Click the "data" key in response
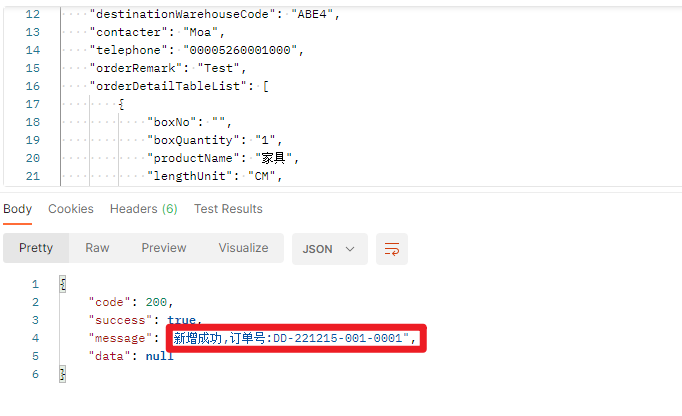Image resolution: width=682 pixels, height=416 pixels. click(x=110, y=356)
